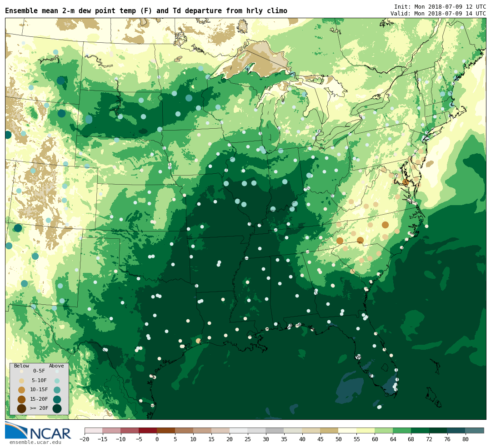Pick the -20 to -15 colorbar swatch
The width and height of the screenshot is (491, 448).
tap(94, 430)
